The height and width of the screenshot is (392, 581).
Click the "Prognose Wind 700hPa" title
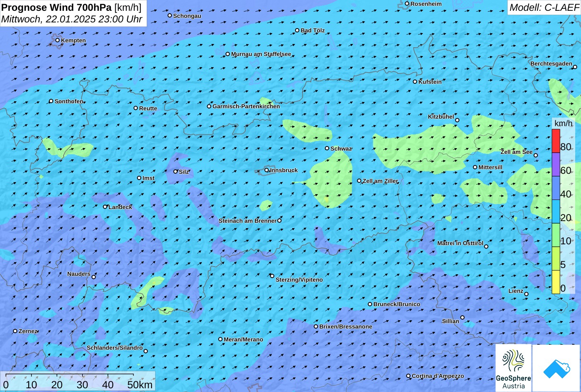pos(56,7)
